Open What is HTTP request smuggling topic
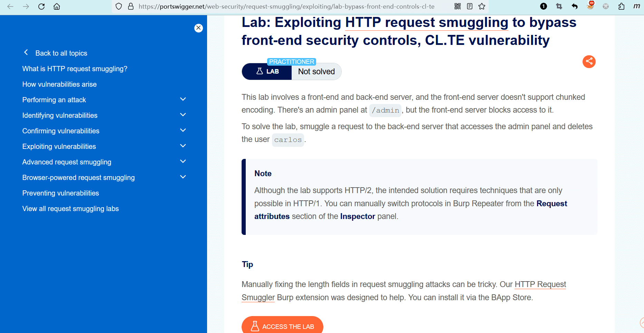 (x=75, y=69)
